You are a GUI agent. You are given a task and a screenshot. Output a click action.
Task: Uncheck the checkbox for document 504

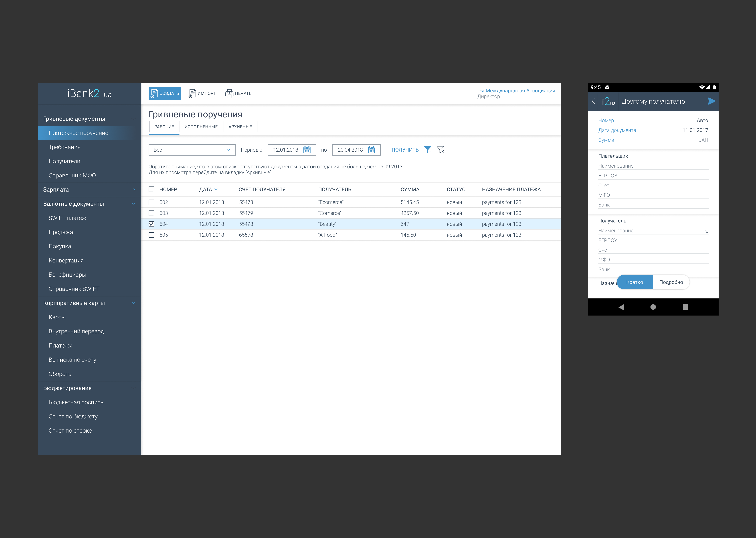pos(151,224)
